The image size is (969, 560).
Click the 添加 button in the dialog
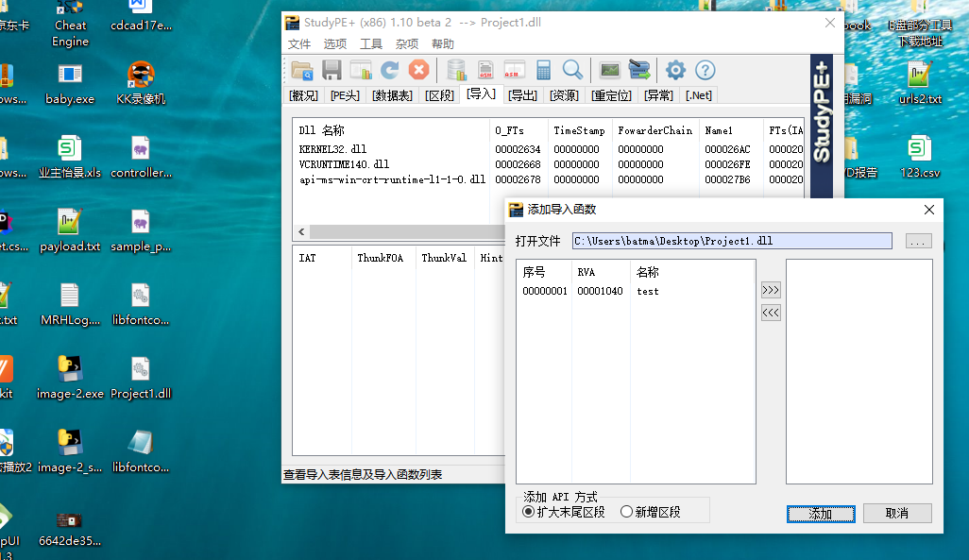click(821, 514)
